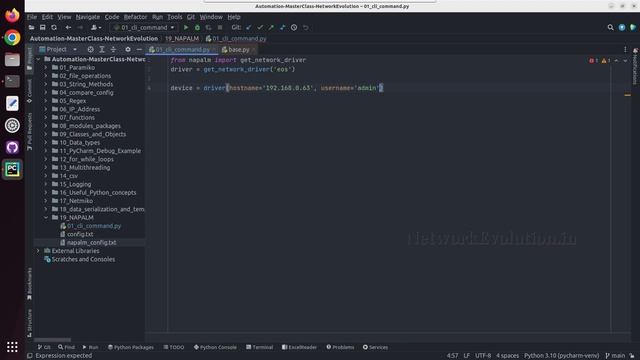Click Git Update Project arrow icon
The height and width of the screenshot is (360, 640).
pos(249,27)
